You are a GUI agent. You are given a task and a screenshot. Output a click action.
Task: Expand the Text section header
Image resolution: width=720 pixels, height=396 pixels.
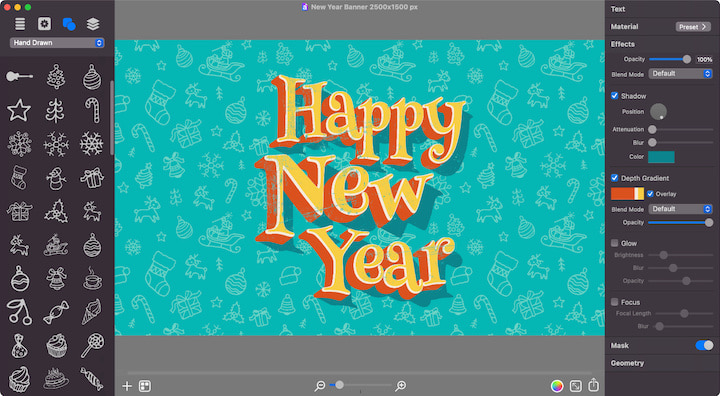coord(618,9)
